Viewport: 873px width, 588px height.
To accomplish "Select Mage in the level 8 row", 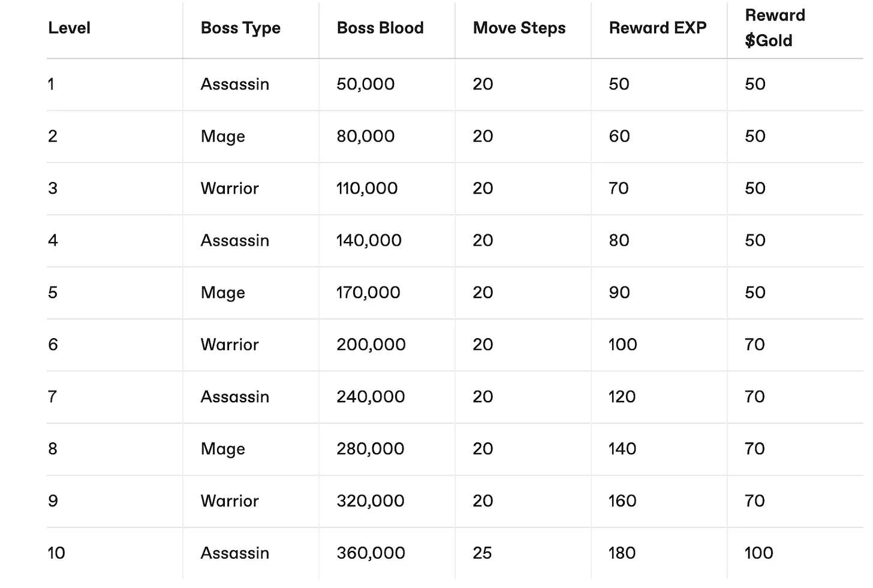I will coord(223,449).
